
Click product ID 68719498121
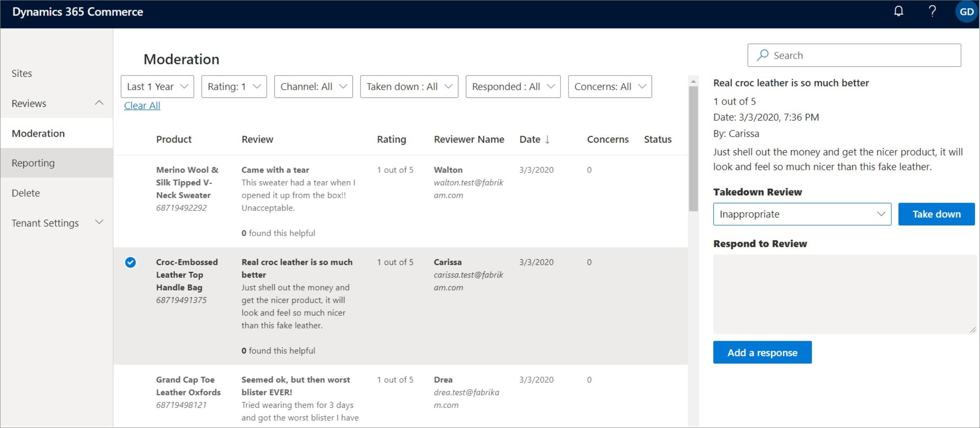coord(181,405)
